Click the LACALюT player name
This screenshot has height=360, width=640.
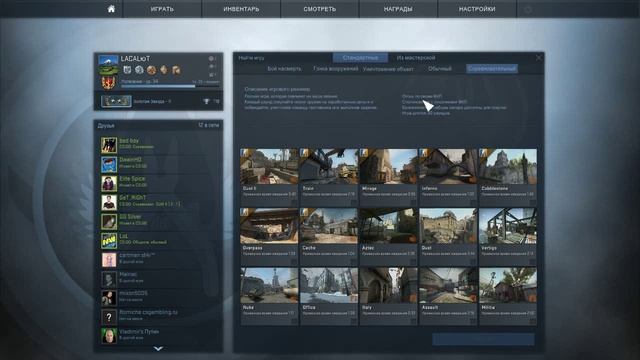pos(135,59)
